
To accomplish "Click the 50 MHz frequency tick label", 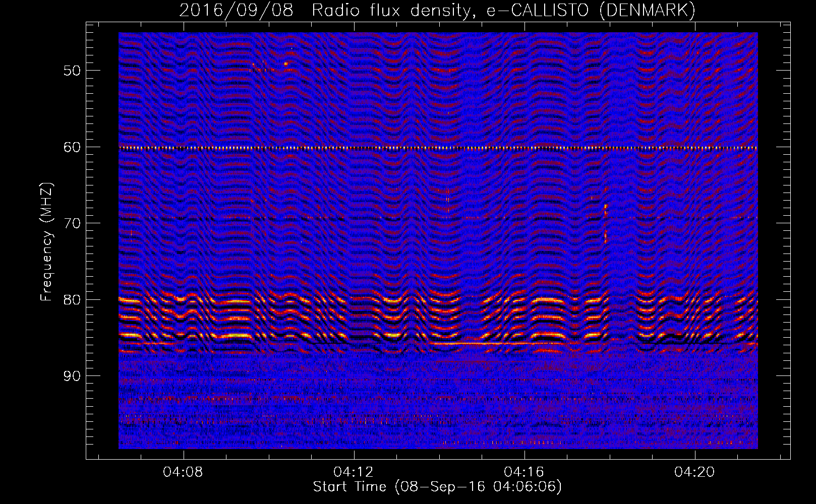I will coord(72,71).
